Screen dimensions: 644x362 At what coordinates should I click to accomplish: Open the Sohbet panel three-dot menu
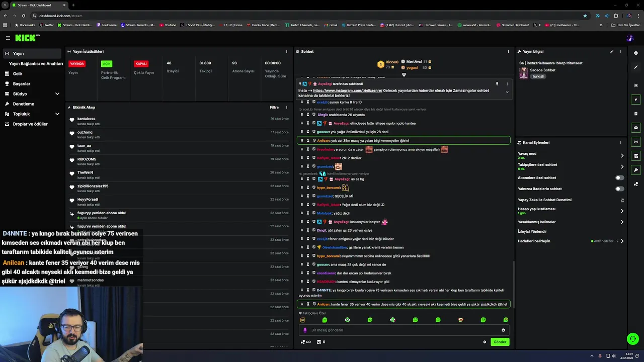[508, 51]
